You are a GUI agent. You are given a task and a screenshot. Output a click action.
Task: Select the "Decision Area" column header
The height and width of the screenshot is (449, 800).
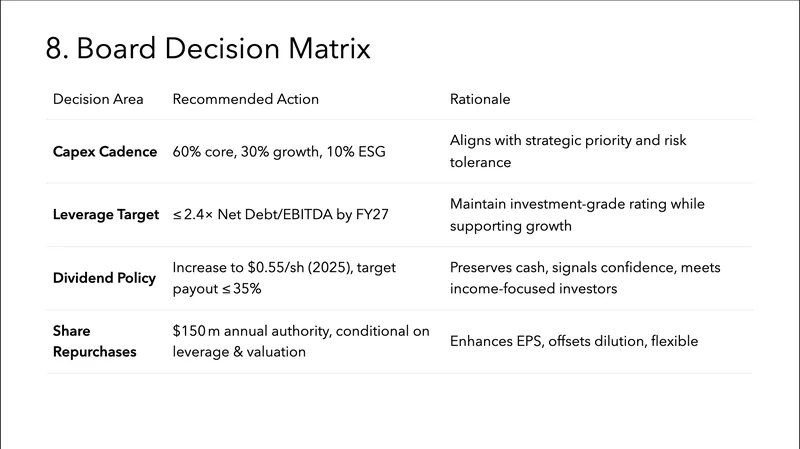pos(98,99)
